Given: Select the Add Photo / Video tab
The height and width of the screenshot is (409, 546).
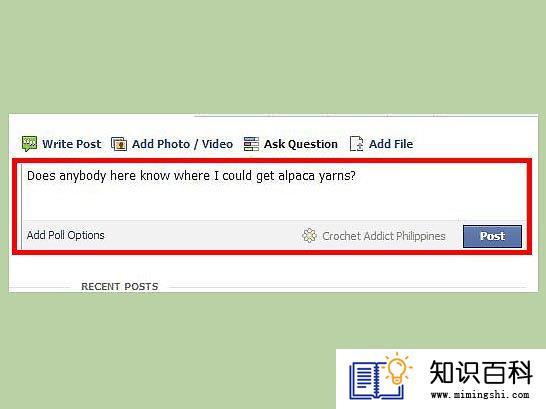Looking at the screenshot, I should 182,144.
